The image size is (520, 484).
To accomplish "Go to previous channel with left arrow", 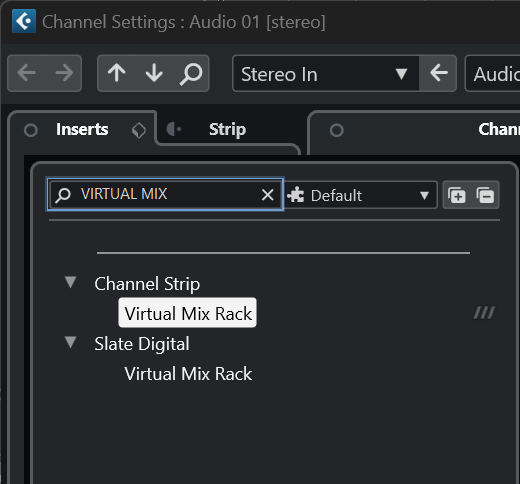I will (27, 73).
